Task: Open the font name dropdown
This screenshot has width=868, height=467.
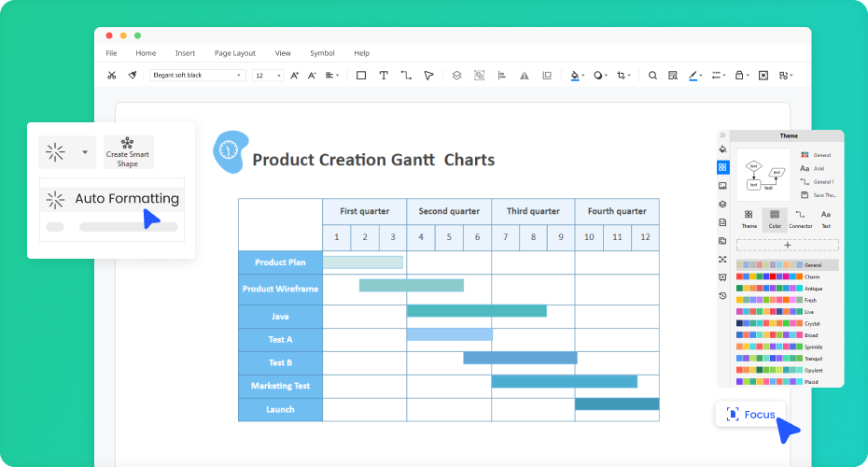Action: [197, 76]
